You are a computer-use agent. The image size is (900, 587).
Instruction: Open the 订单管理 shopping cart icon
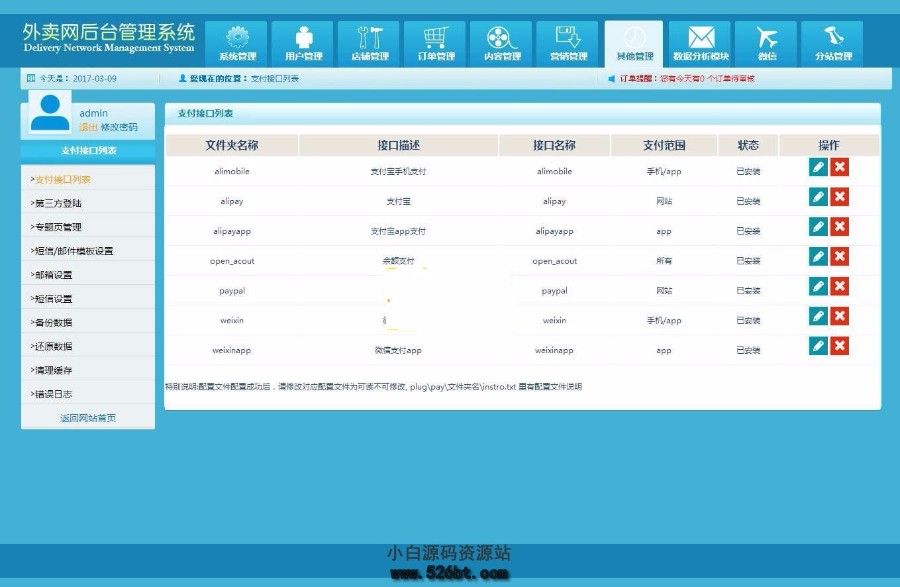pos(435,42)
